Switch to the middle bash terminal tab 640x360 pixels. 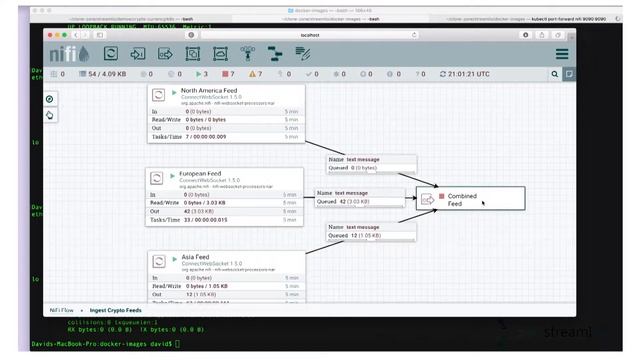(331, 19)
